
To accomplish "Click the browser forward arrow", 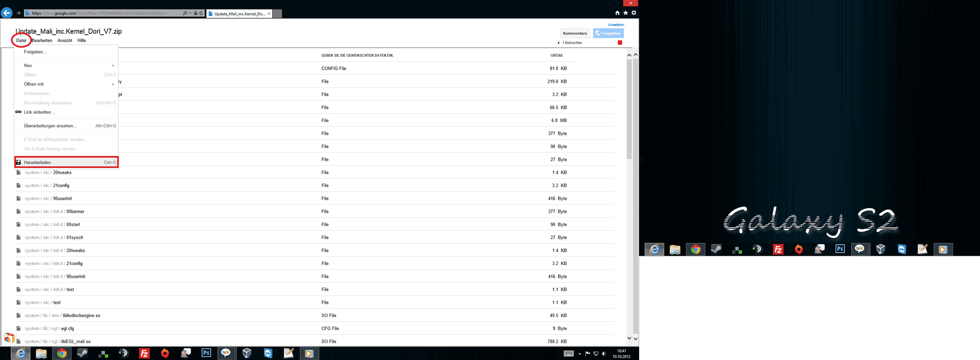I will point(18,13).
